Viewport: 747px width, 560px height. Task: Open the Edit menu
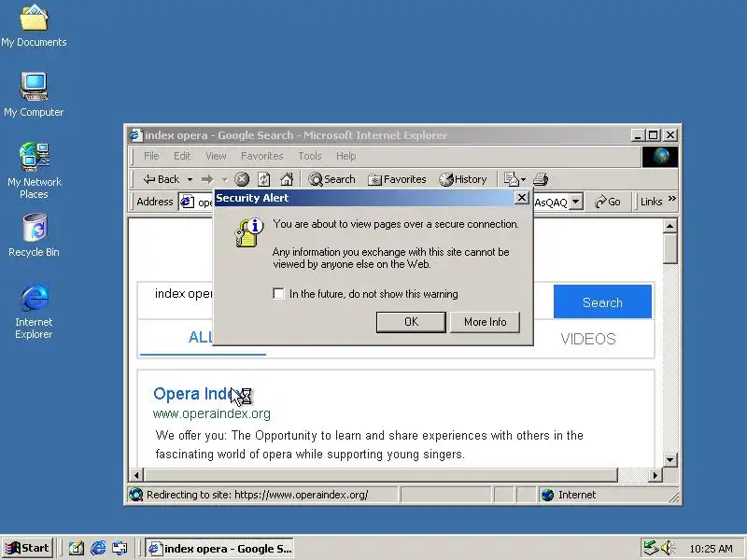(x=182, y=156)
